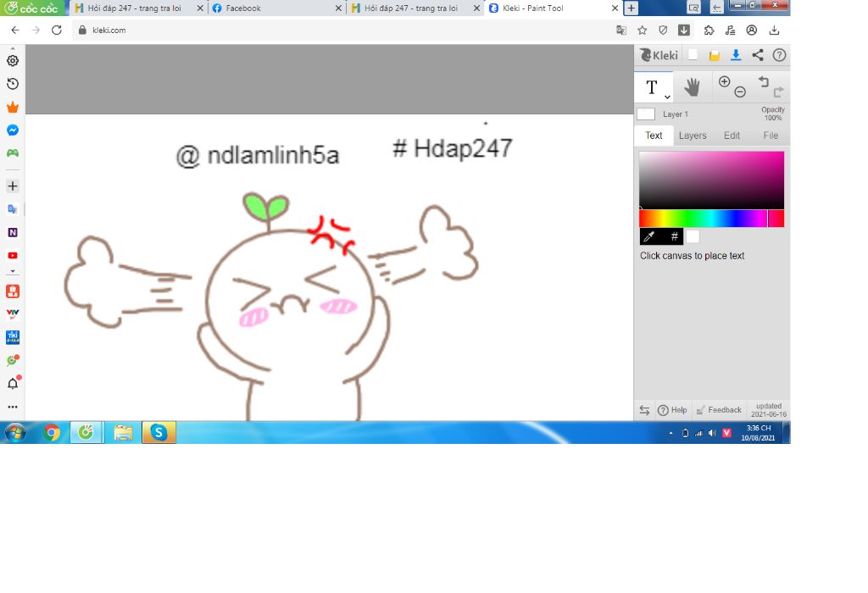
Task: Switch to first Hỏi đáp 247 browser tab
Action: pyautogui.click(x=134, y=8)
